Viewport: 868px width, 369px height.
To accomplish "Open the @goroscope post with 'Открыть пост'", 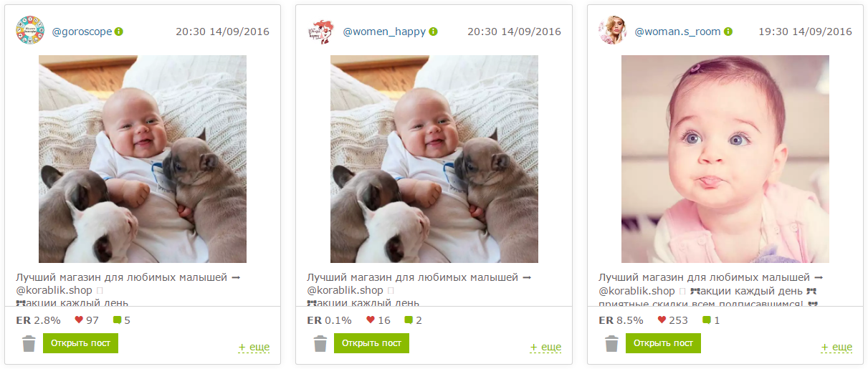I will coord(80,343).
